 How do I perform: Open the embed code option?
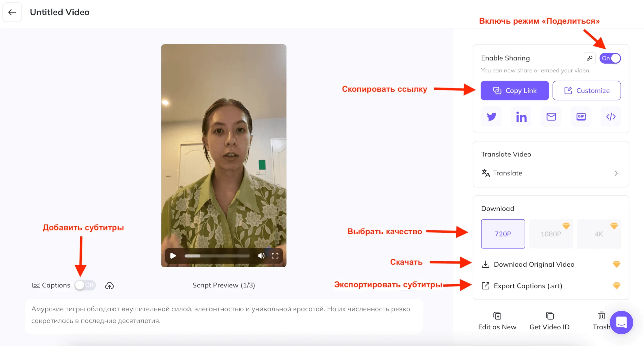click(611, 117)
